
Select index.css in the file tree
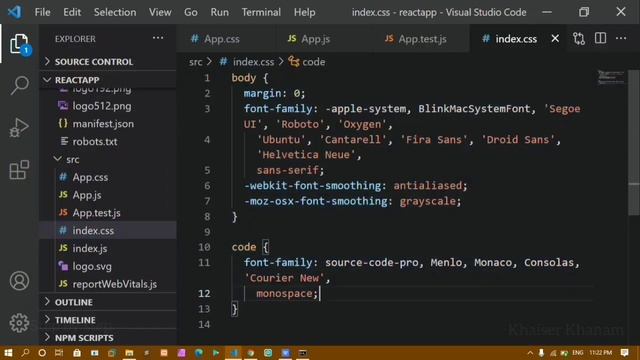(108, 231)
